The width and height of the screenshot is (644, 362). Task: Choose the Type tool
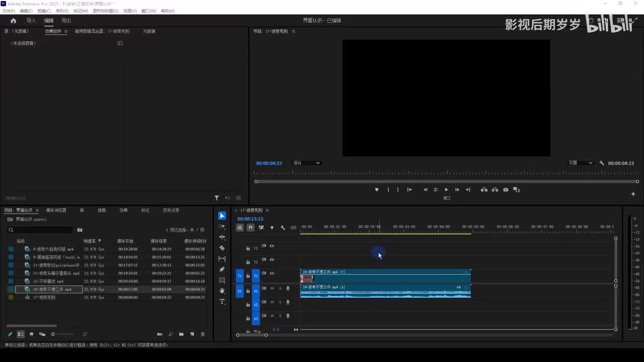pyautogui.click(x=222, y=302)
